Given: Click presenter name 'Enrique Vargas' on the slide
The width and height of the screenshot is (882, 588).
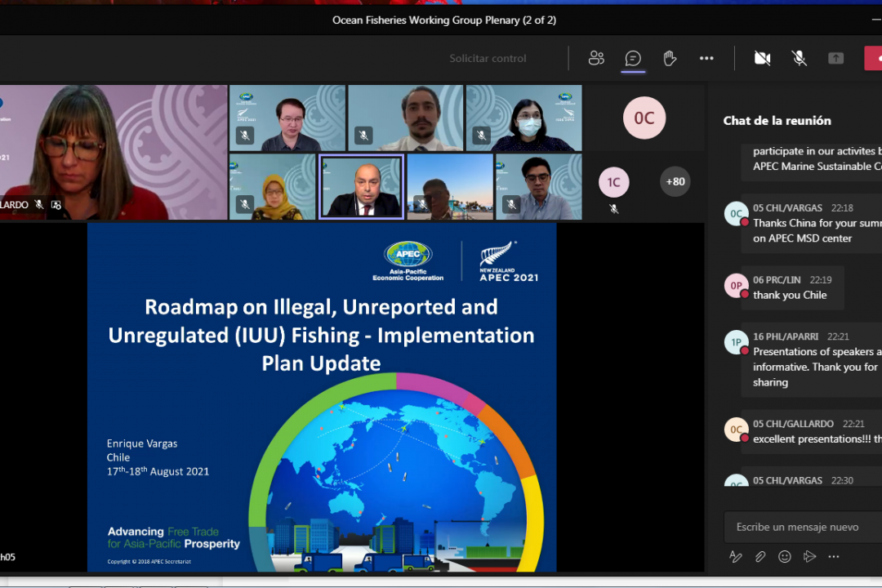Looking at the screenshot, I should (x=142, y=443).
